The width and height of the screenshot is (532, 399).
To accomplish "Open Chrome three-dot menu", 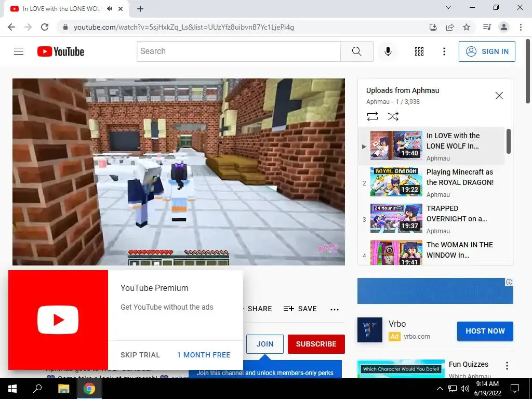I will pyautogui.click(x=521, y=27).
